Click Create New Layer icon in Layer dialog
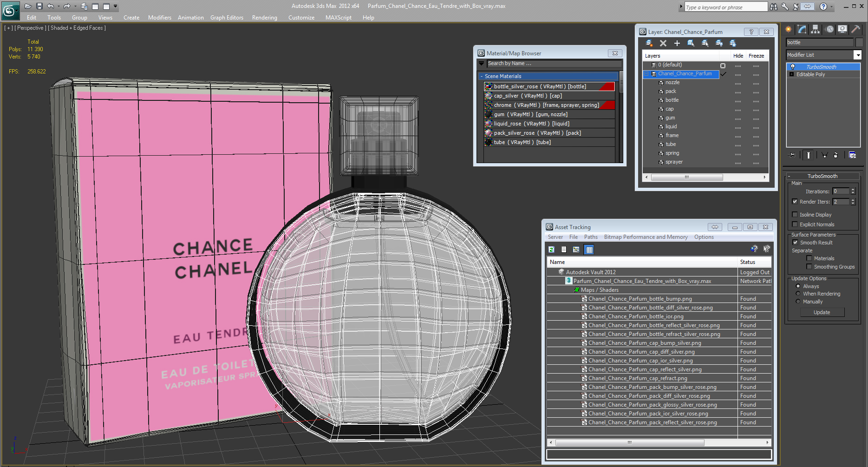Screen dimensions: 868x467 point(649,43)
